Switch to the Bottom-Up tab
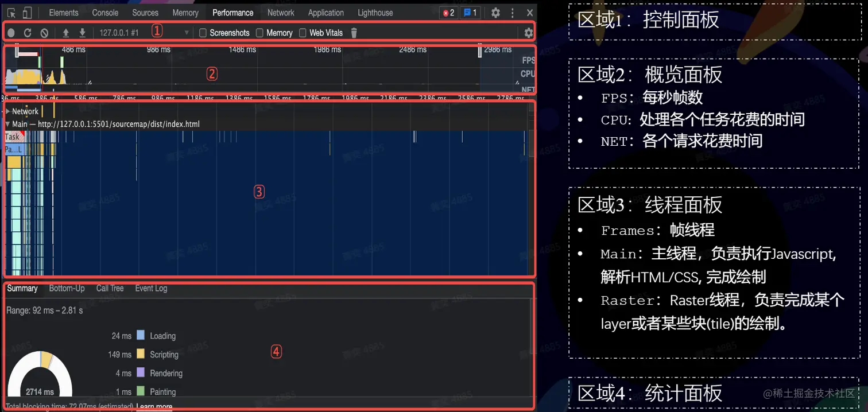 tap(67, 288)
